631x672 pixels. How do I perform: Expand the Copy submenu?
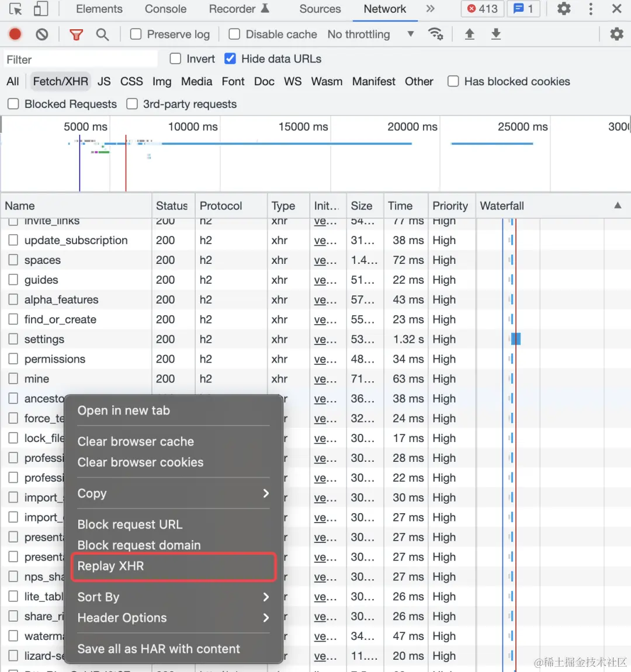[174, 493]
